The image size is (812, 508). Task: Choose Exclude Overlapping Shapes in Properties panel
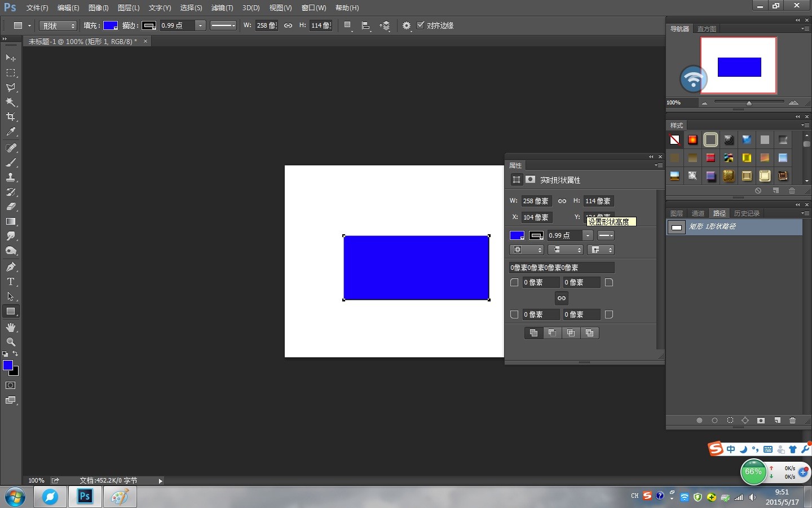pos(589,333)
